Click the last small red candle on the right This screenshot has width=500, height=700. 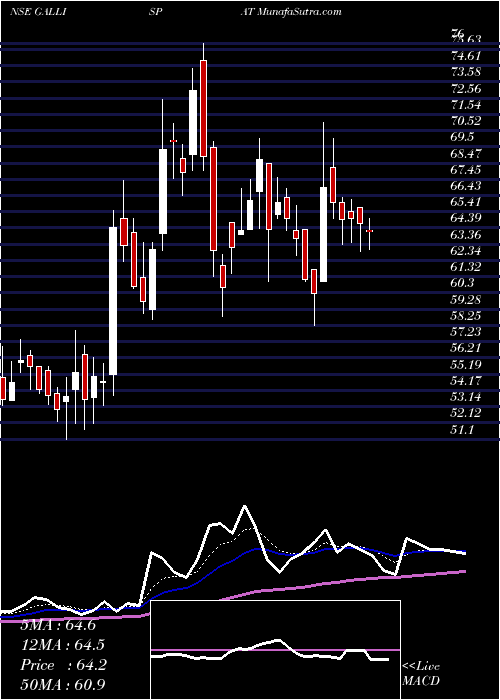pos(370,231)
